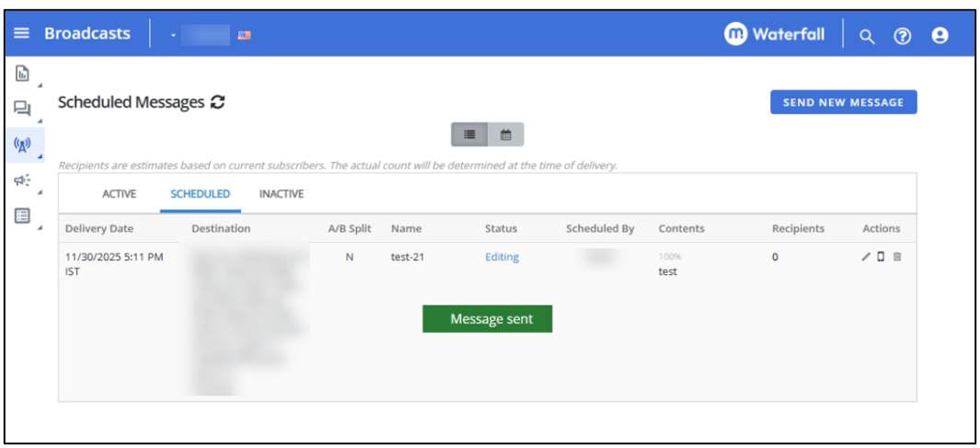Select the broadcast antenna icon in sidebar

click(22, 144)
